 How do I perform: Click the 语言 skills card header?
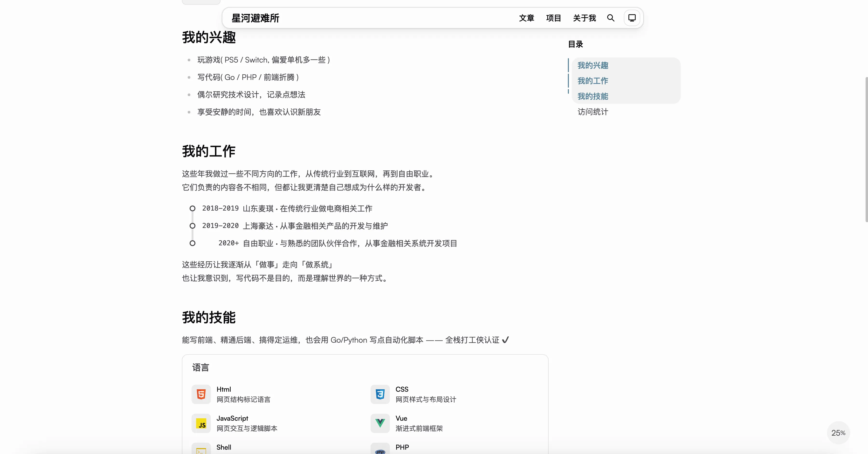click(200, 368)
